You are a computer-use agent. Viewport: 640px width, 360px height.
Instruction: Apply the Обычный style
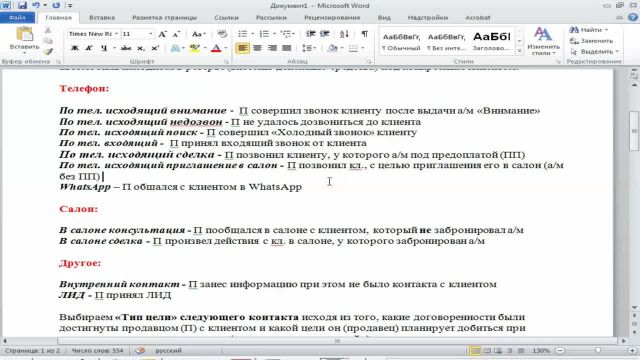(401, 42)
